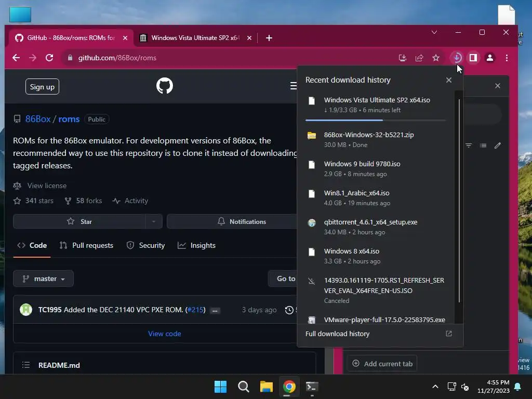532x399 pixels.
Task: Click the share page icon
Action: [x=419, y=58]
